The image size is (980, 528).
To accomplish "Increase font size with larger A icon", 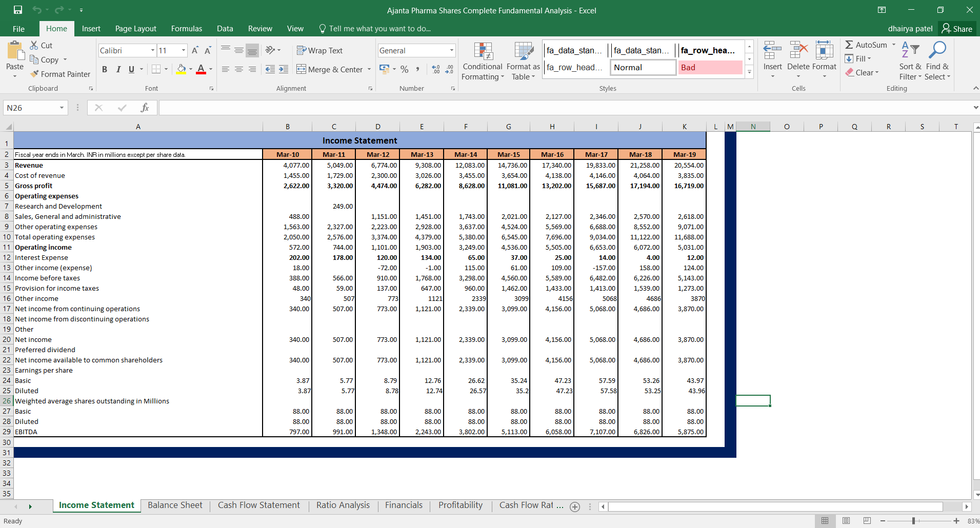I will pos(195,50).
